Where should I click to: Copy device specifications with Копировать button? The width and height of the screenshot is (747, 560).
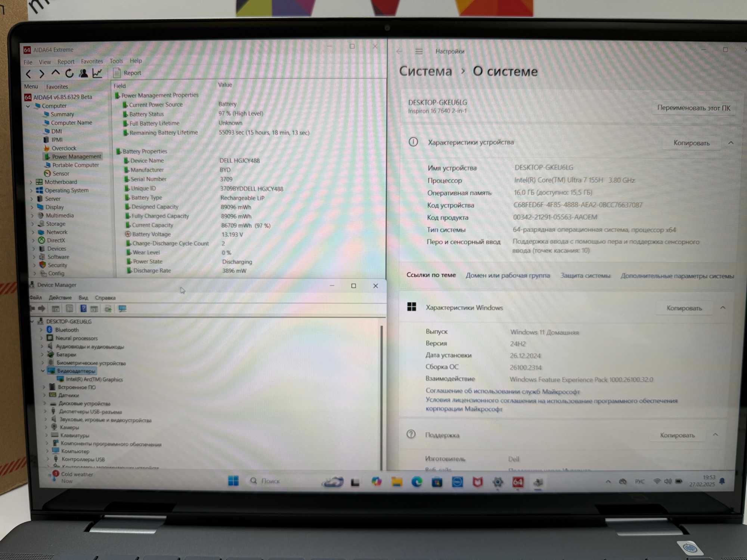[691, 143]
